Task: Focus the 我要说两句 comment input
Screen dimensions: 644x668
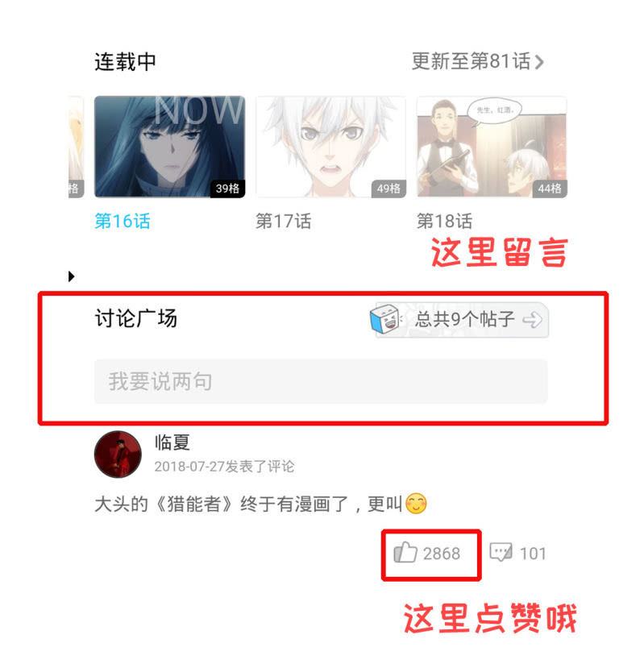Action: tap(321, 381)
